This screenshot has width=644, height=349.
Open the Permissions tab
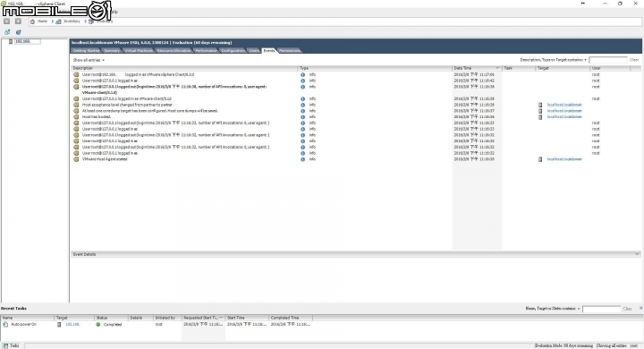click(x=290, y=51)
